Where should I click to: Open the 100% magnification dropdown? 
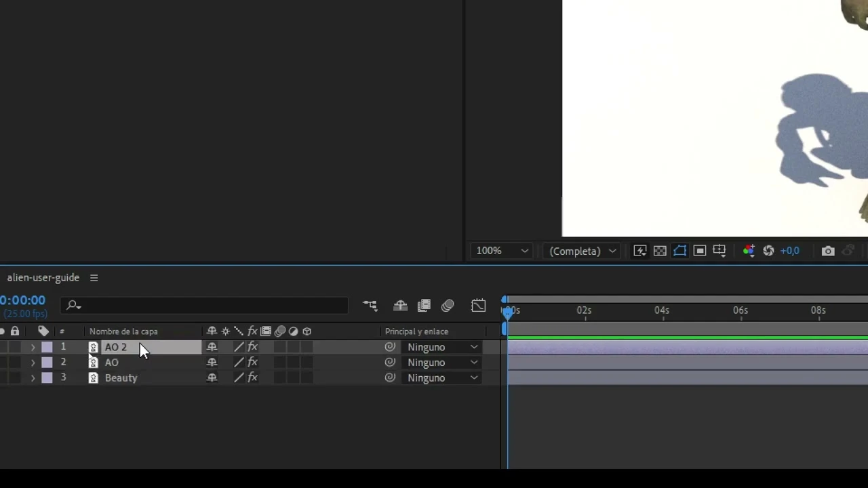(x=502, y=251)
